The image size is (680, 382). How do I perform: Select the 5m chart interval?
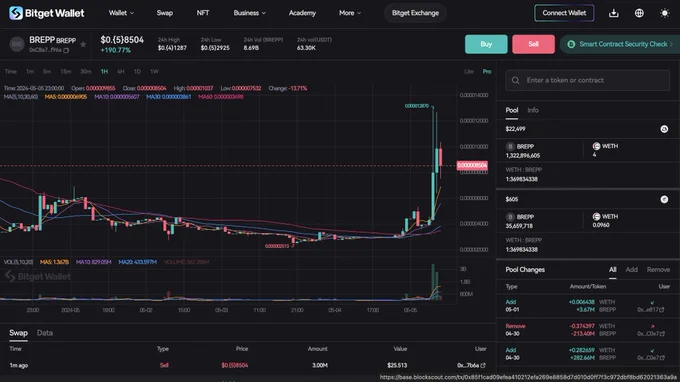click(x=47, y=72)
